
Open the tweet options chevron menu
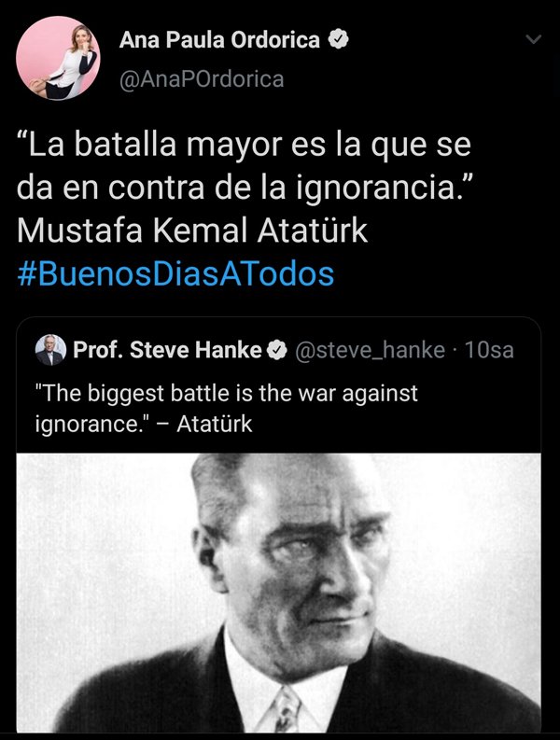point(534,39)
